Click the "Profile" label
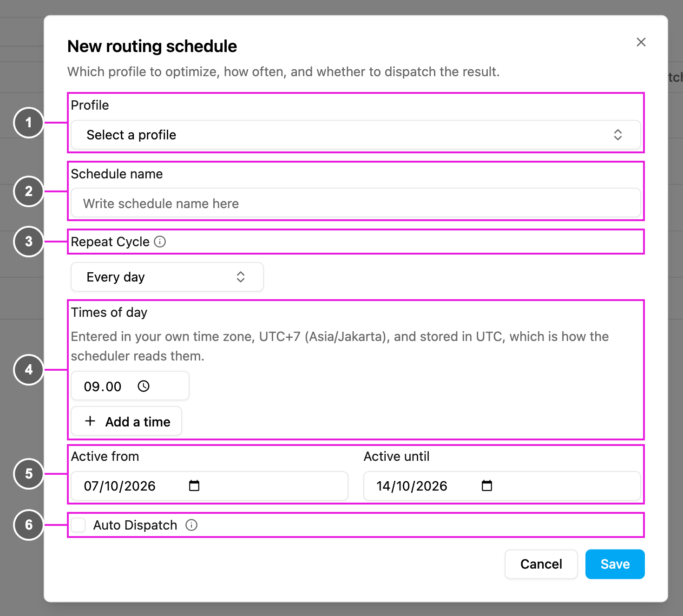This screenshot has width=683, height=616. coord(90,105)
